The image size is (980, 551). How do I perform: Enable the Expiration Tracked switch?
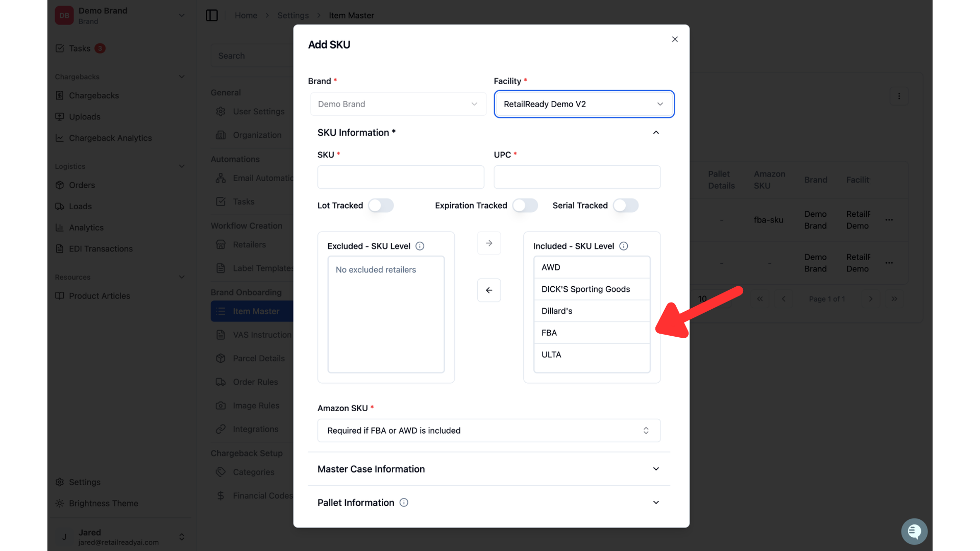click(525, 206)
